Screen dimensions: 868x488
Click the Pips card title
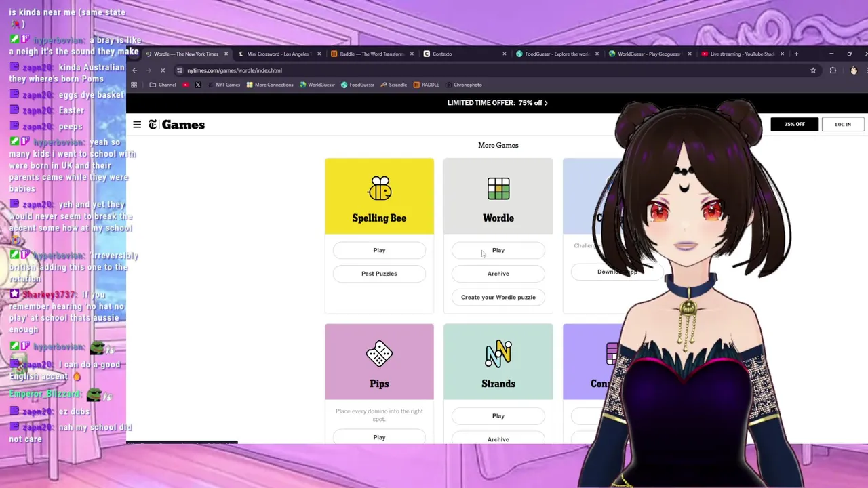coord(379,384)
